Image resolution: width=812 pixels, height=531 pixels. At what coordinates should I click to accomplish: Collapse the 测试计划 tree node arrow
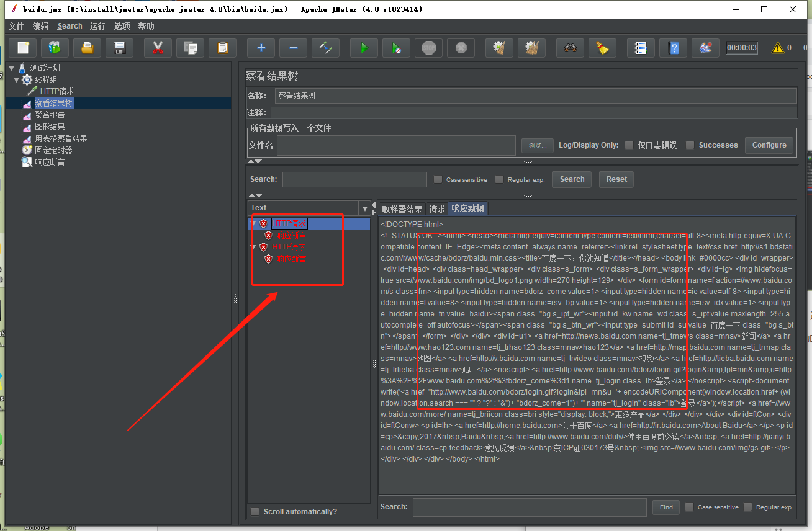coord(12,68)
